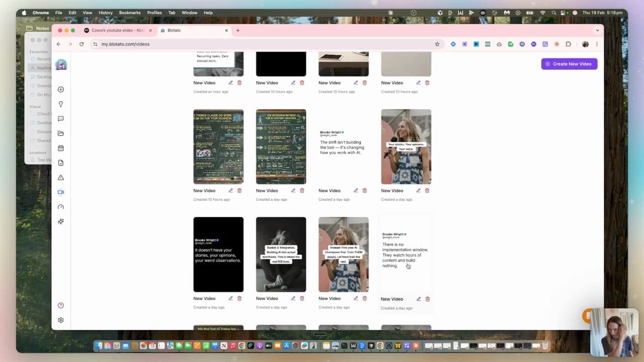Open the speedometer gauge icon in sidebar
644x362 pixels.
[x=61, y=207]
